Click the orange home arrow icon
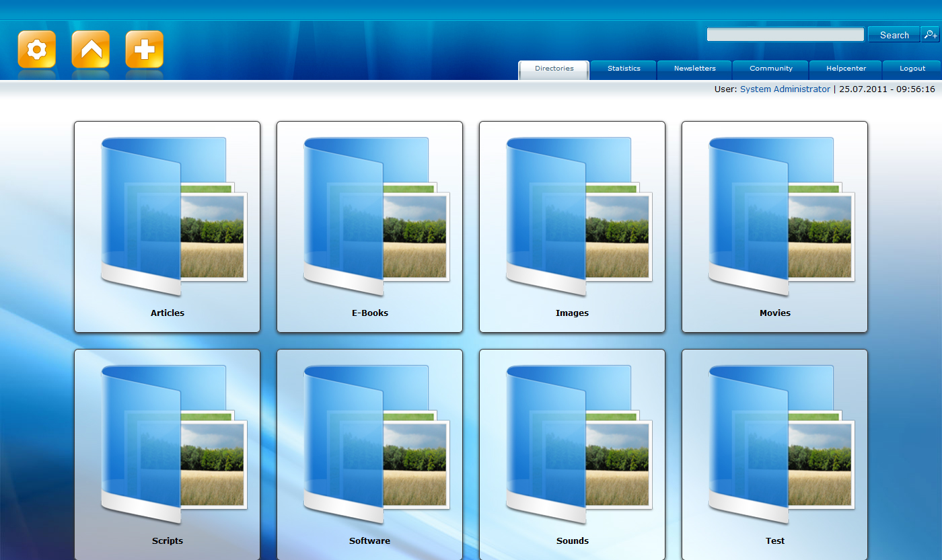The height and width of the screenshot is (560, 942). click(91, 50)
